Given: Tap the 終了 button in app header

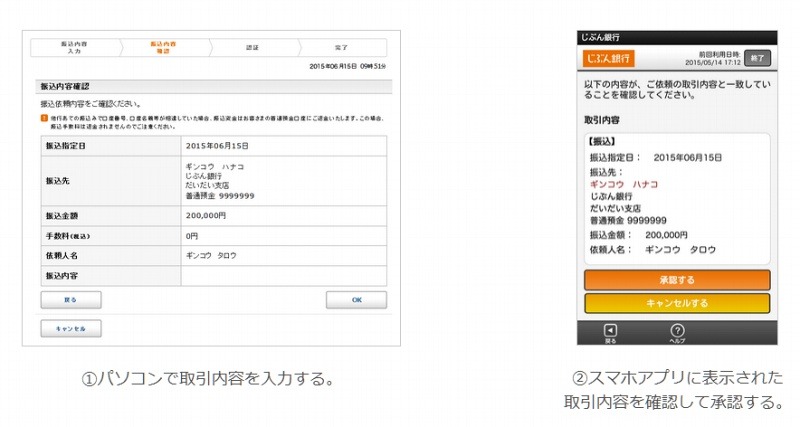Looking at the screenshot, I should [757, 58].
